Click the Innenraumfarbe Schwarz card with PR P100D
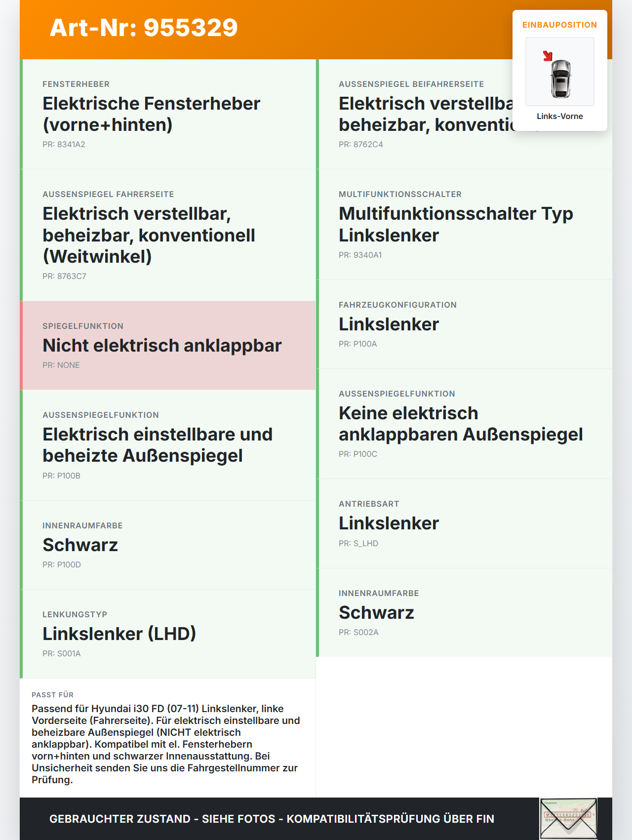632x840 pixels. point(168,545)
